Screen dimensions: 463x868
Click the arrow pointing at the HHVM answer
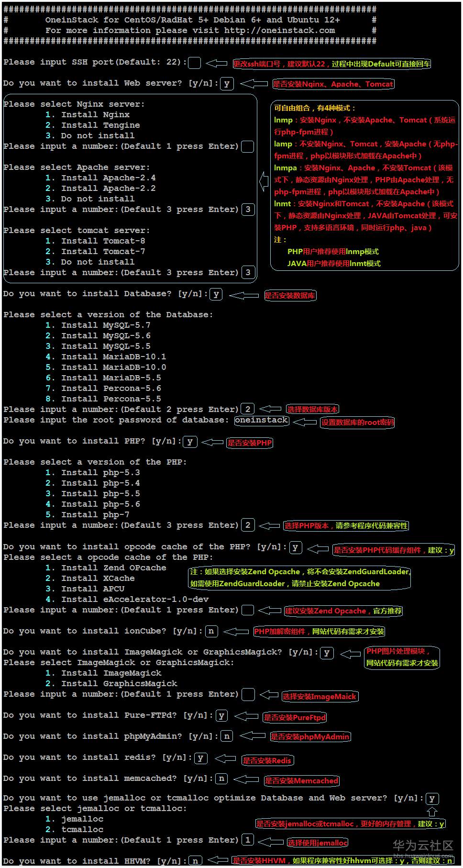click(x=218, y=860)
